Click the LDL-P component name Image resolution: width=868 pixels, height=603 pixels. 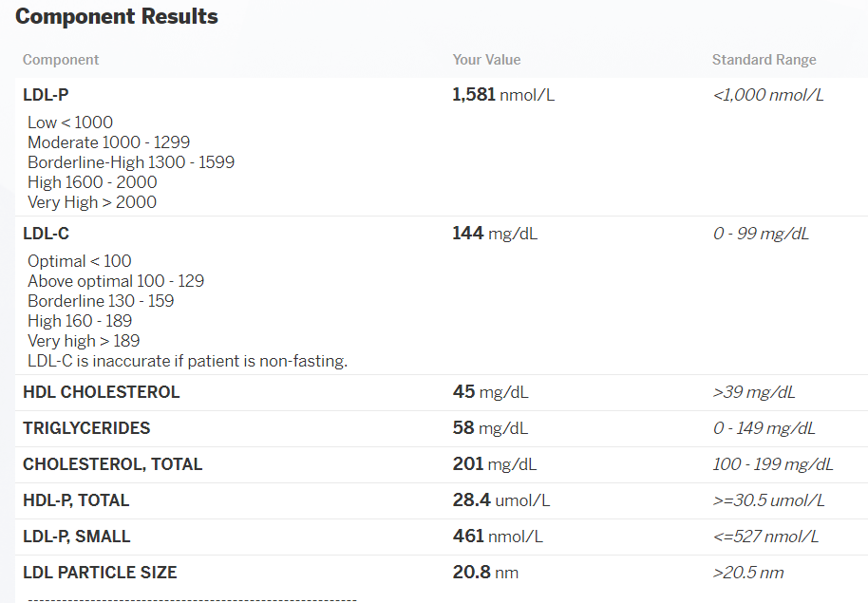point(46,95)
